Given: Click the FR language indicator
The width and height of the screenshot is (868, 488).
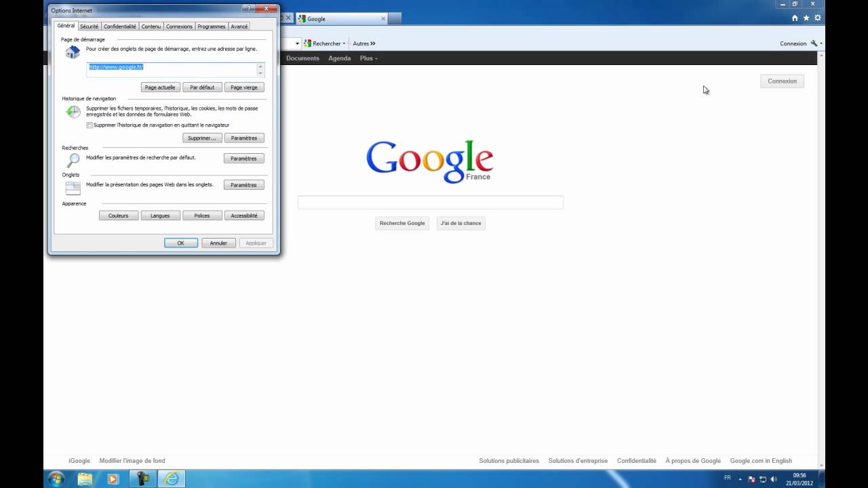Looking at the screenshot, I should point(728,478).
